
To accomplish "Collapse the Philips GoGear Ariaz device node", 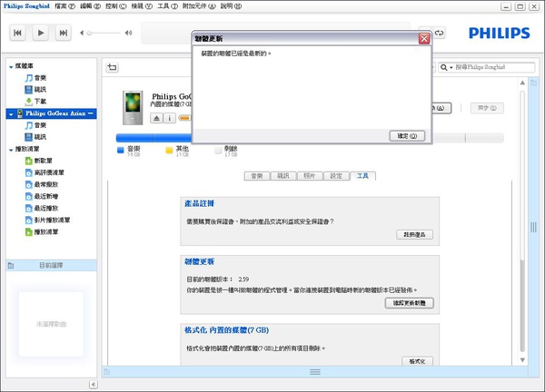I will (x=11, y=114).
